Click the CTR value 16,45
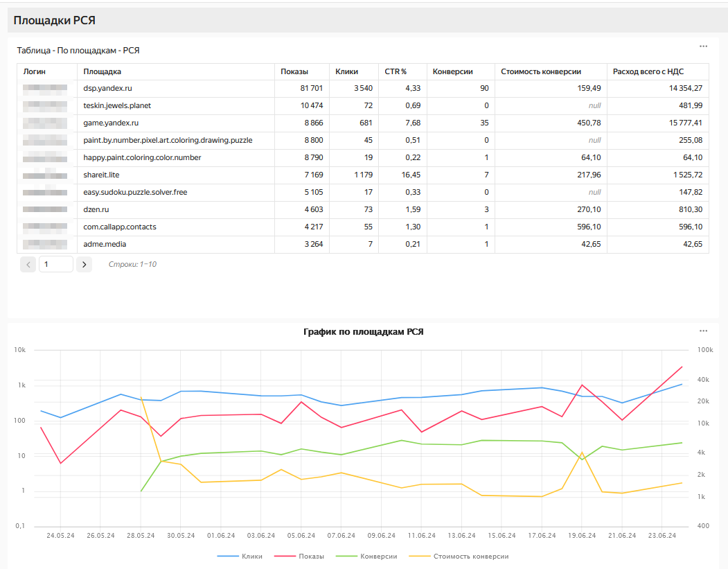 (411, 175)
